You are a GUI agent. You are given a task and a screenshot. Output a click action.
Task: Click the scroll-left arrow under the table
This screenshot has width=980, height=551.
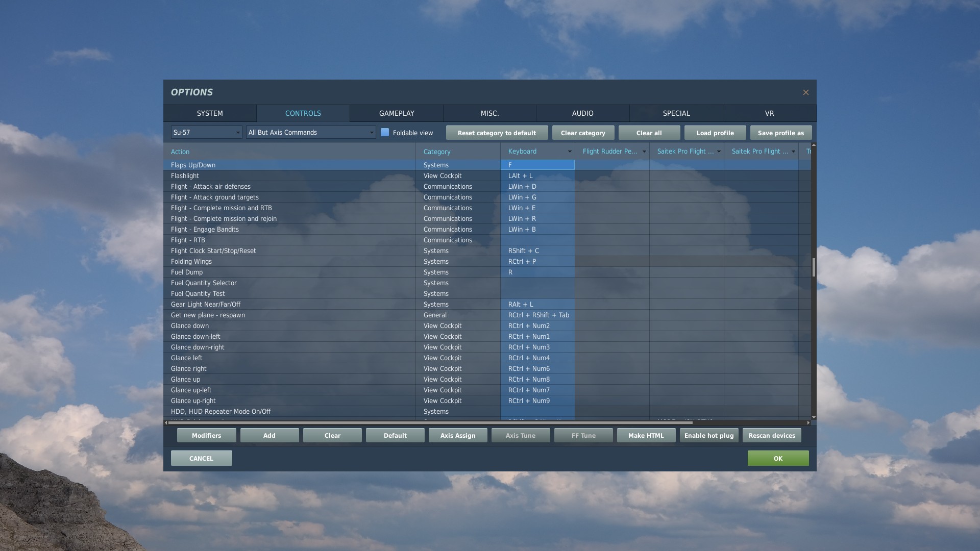[x=166, y=422]
